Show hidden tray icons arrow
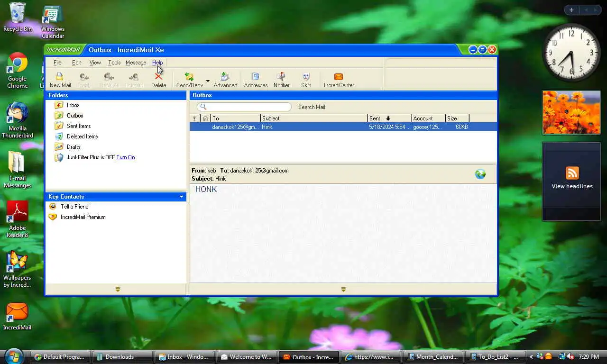 (x=532, y=357)
